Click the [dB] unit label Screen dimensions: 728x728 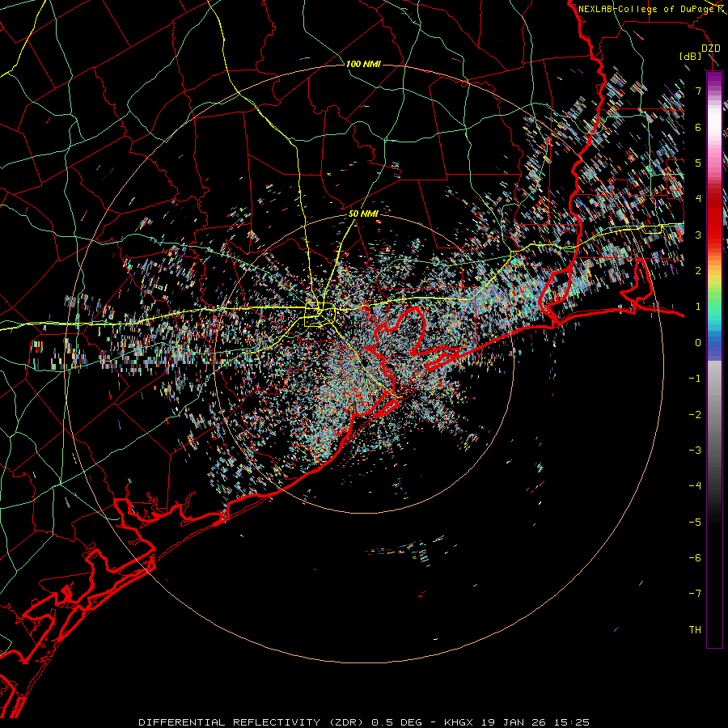click(691, 57)
